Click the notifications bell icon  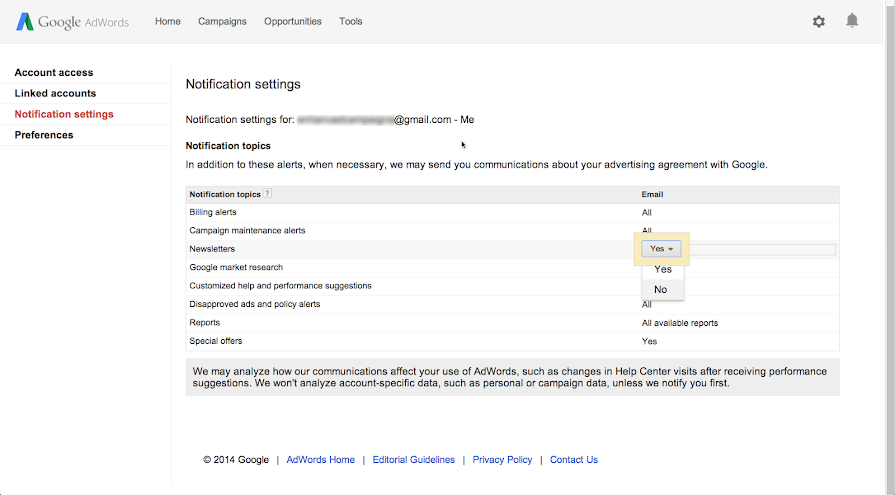[x=852, y=21]
